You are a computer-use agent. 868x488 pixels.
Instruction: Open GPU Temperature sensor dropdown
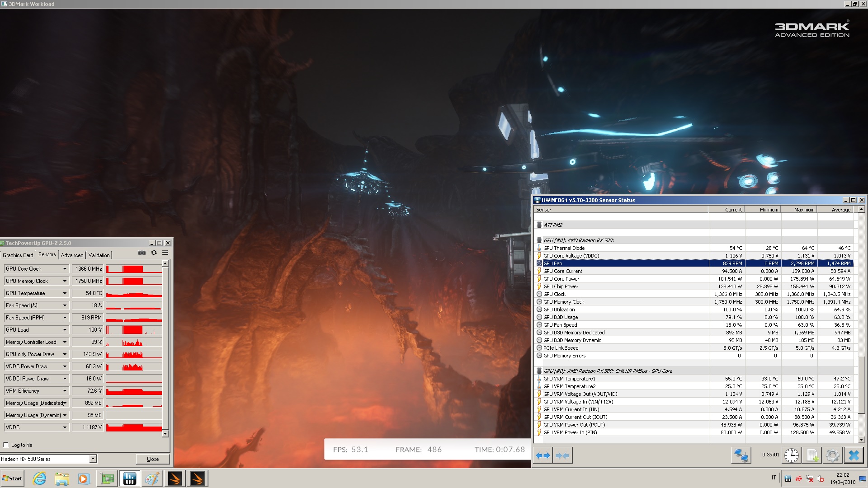coord(65,293)
